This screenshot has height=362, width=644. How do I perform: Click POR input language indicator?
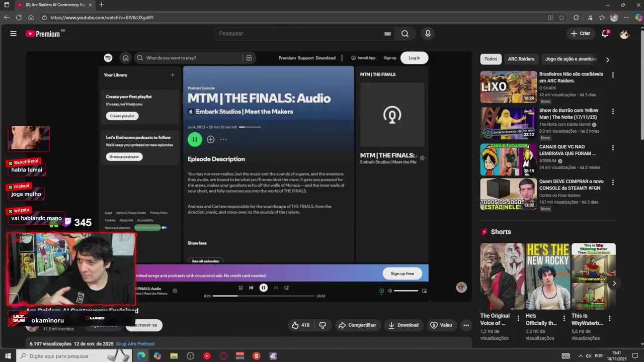[x=599, y=356]
